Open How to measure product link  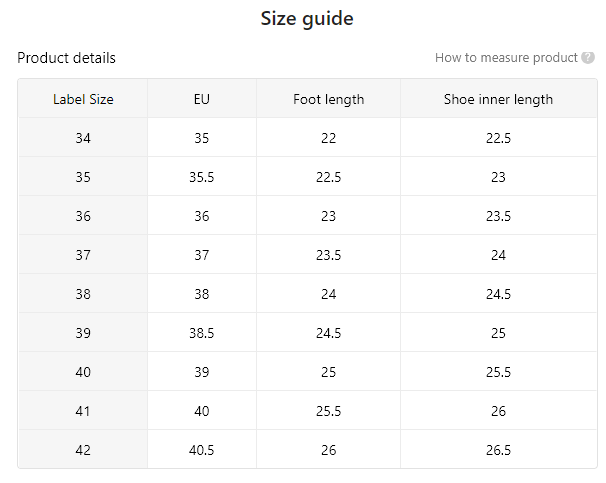pos(506,58)
